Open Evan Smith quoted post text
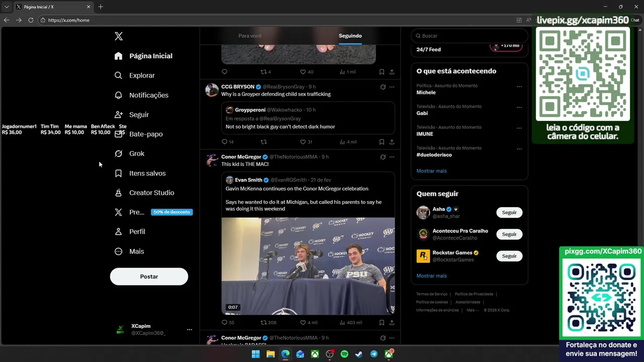Viewport: 644px width, 362px height. (x=303, y=199)
